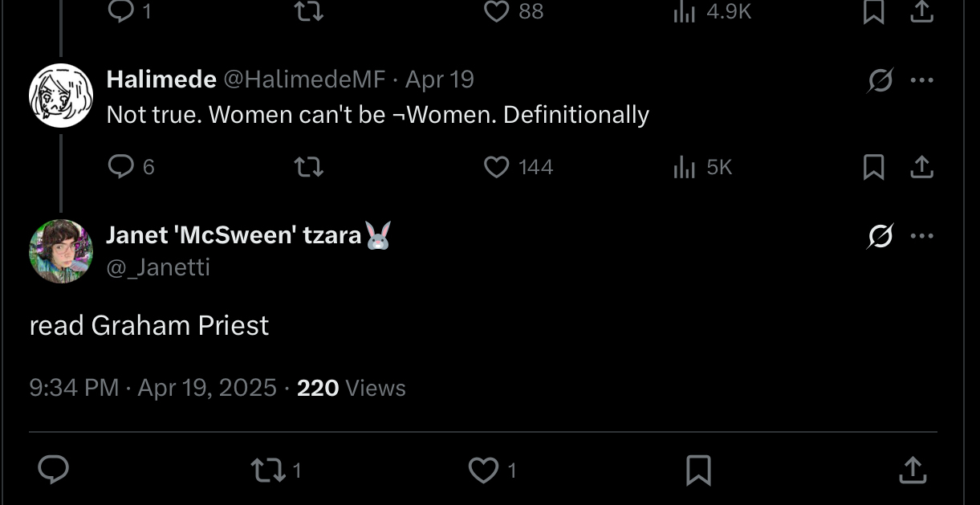Open Janet 'McSween' tzara's avatar

tap(61, 251)
